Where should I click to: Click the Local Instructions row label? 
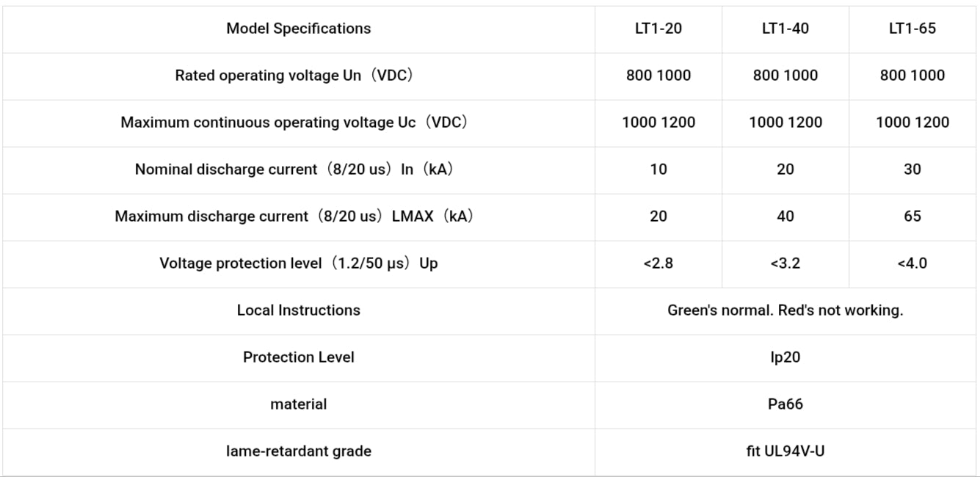298,310
